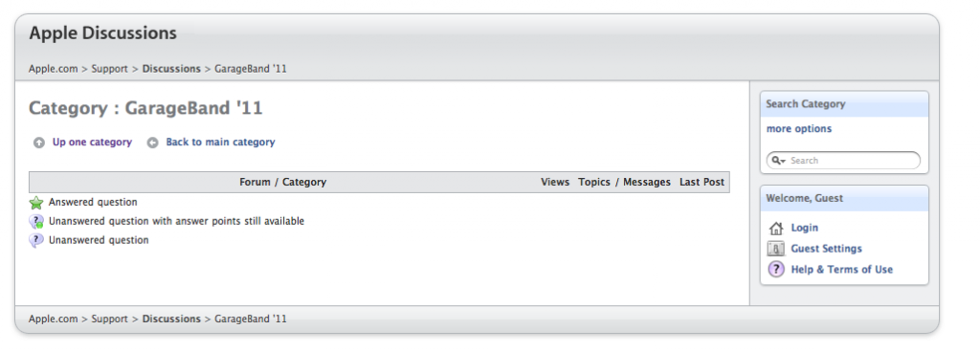Open the Guest Settings link
The width and height of the screenshot is (980, 352).
(826, 249)
